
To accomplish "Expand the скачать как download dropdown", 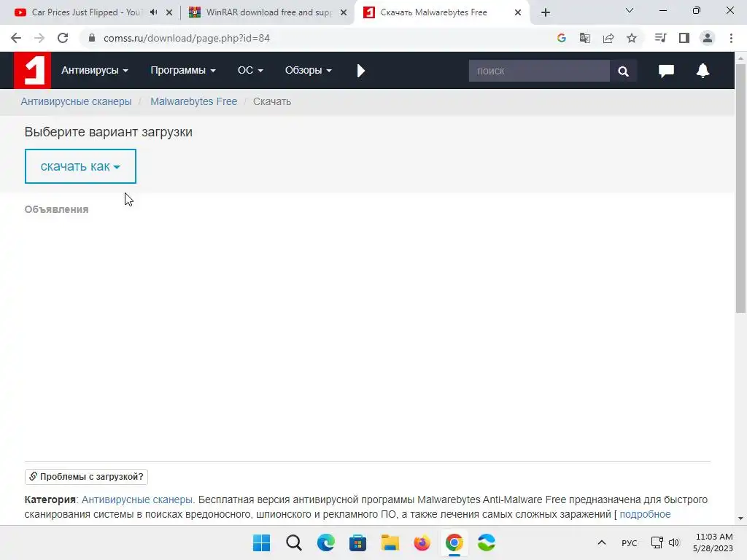I will point(80,166).
